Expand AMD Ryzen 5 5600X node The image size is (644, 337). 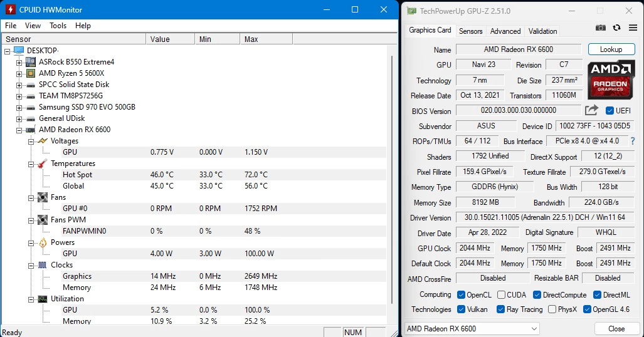tap(19, 74)
